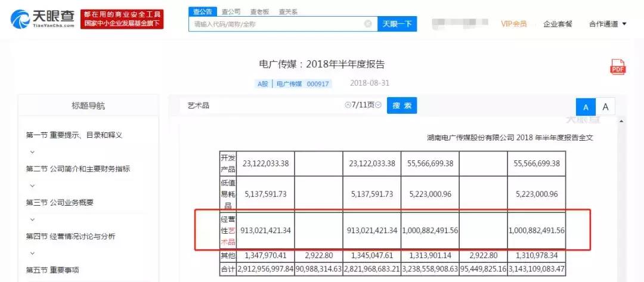Open 第四节 经营情况讨论与分析 section

70,237
